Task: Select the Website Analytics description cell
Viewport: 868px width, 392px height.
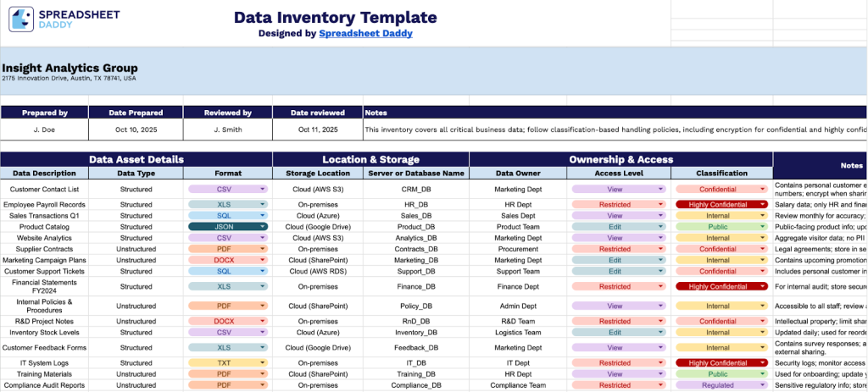Action: click(x=43, y=238)
